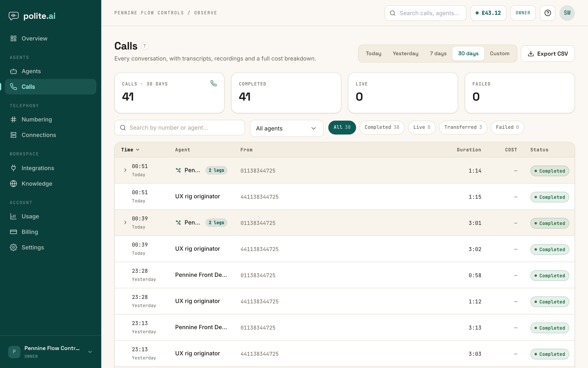This screenshot has height=368, width=588.
Task: Open the SW user avatar menu
Action: pos(567,13)
